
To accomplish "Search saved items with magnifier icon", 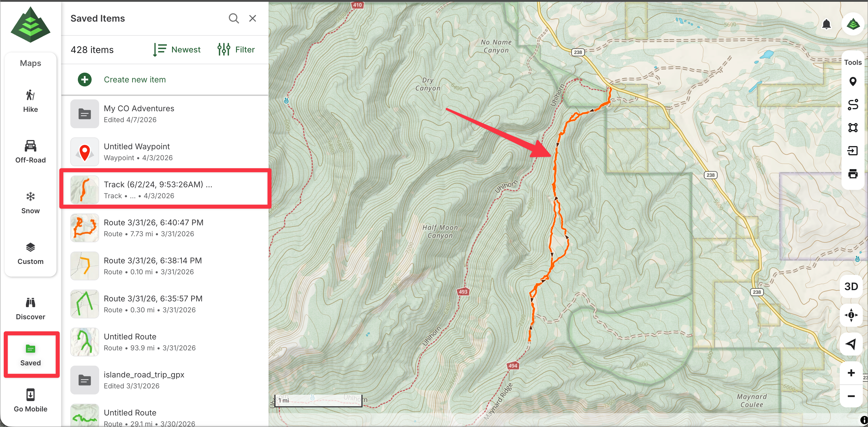I will pos(233,18).
